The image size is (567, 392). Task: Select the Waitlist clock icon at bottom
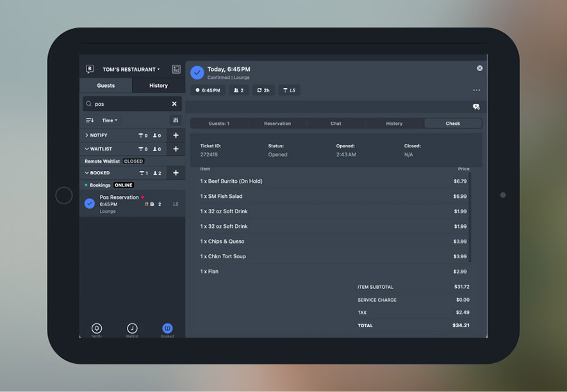point(132,330)
